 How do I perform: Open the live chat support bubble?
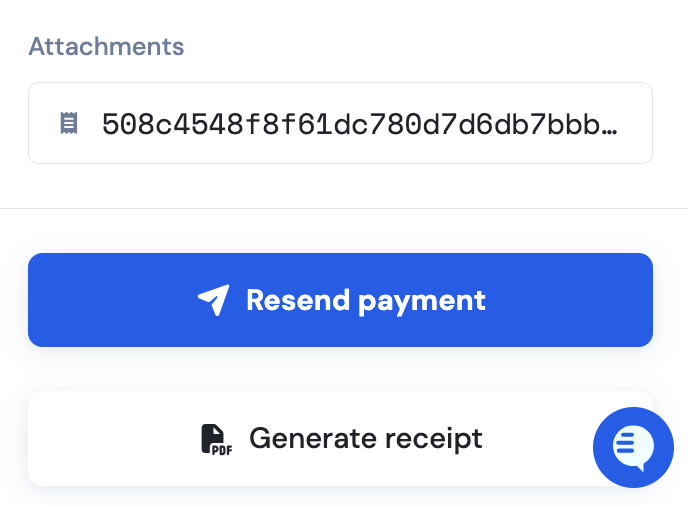[x=633, y=447]
